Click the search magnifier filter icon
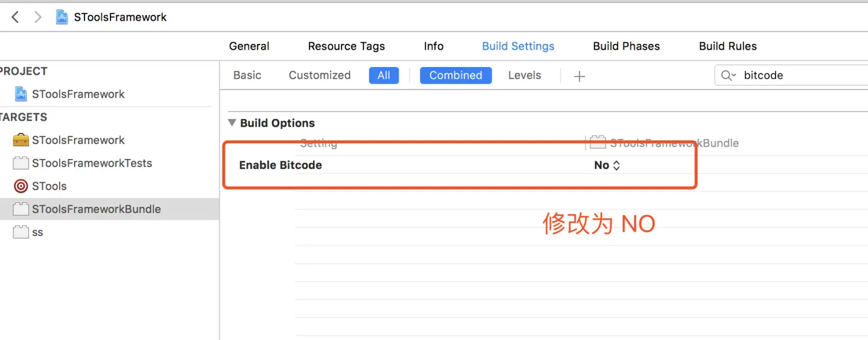This screenshot has height=340, width=868. (x=728, y=76)
